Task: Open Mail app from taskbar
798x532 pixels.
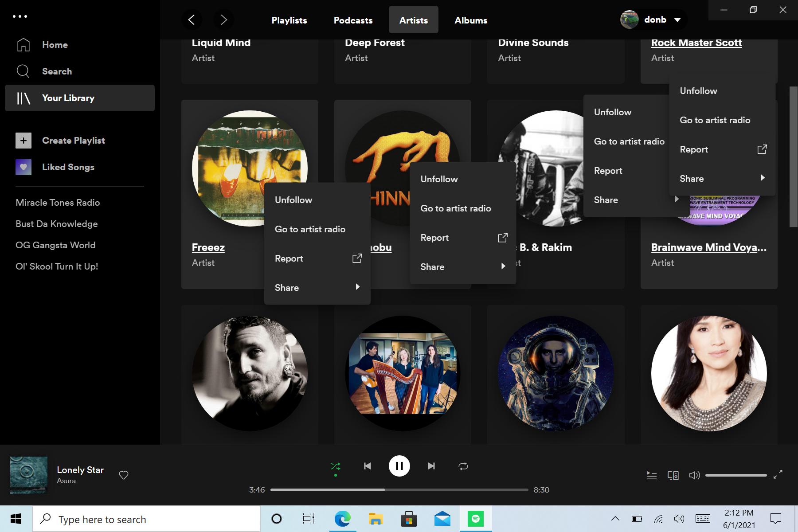Action: [442, 519]
